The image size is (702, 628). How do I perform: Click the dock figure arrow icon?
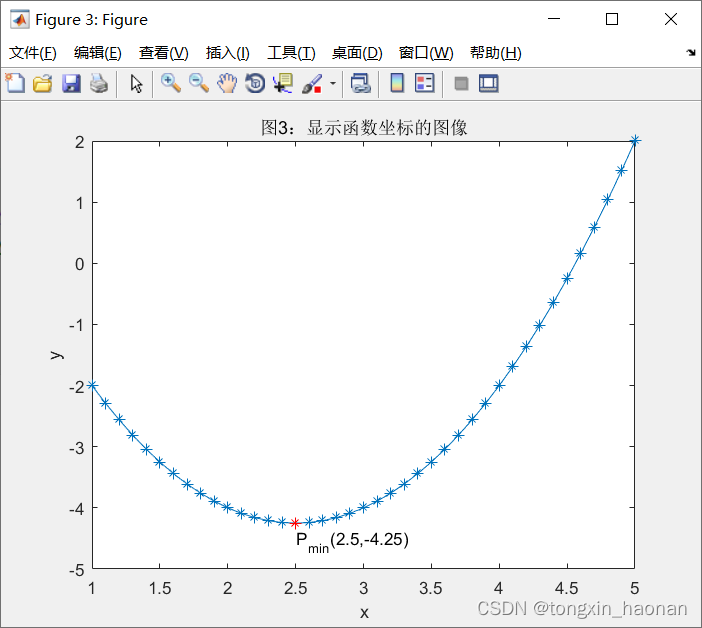(691, 53)
